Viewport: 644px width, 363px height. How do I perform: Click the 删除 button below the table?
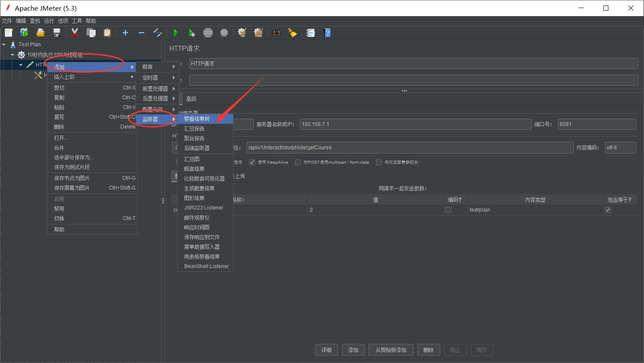pos(429,350)
